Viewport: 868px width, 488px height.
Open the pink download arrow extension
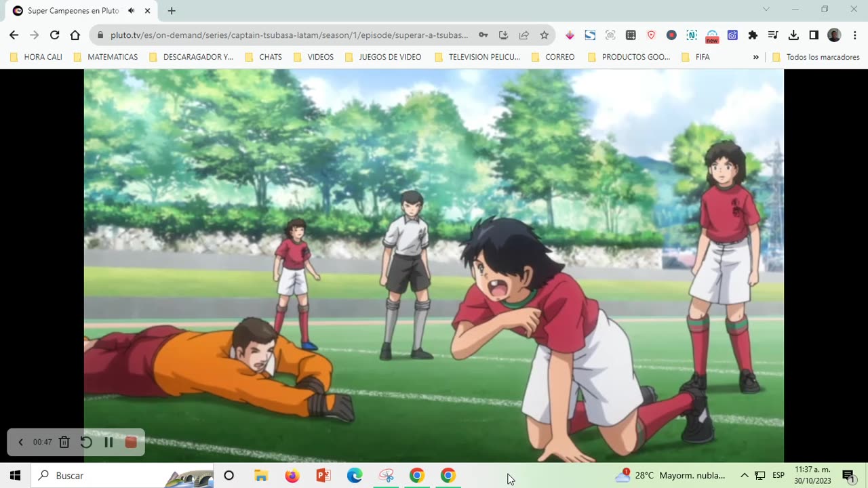[x=570, y=35]
